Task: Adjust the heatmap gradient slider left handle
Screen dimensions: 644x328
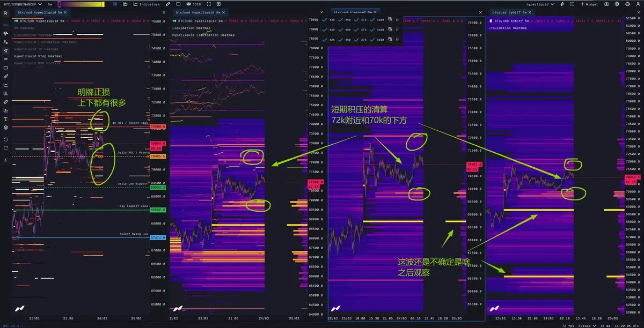Action: point(60,4)
